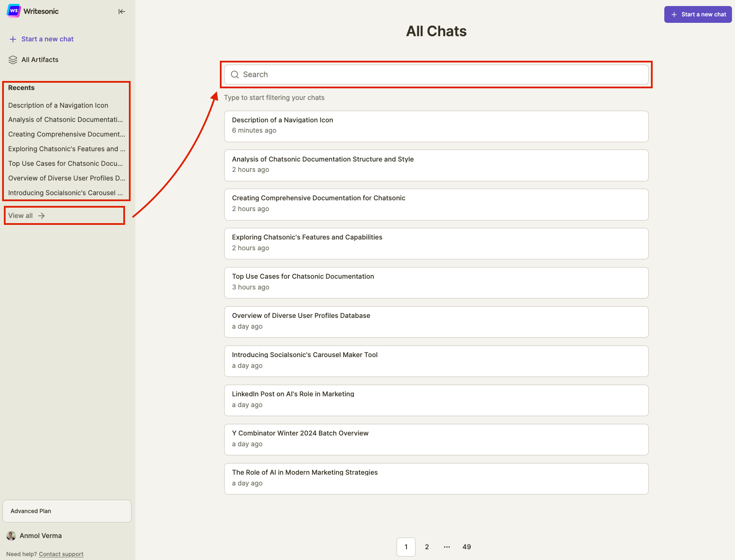
Task: Open The Role of AI in Modern Marketing Strategies card
Action: [x=436, y=479]
